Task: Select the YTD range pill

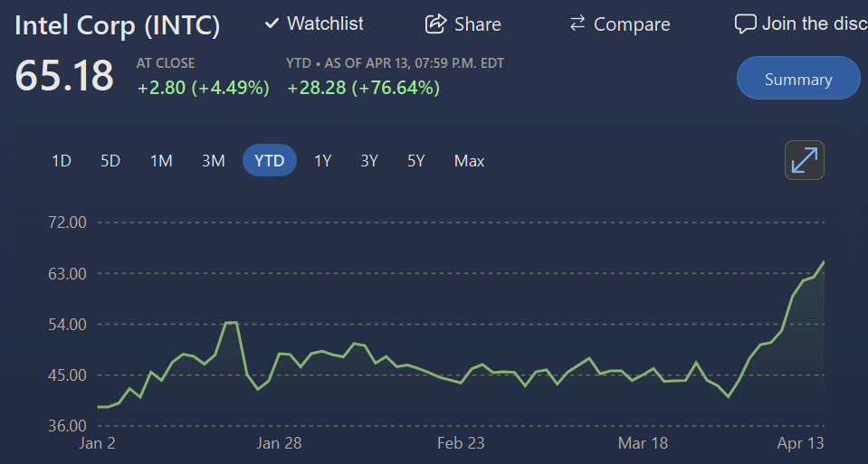Action: [270, 160]
